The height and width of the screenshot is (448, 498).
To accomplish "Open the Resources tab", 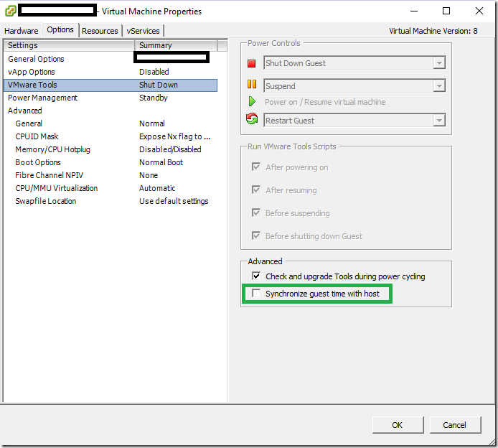I will [100, 31].
